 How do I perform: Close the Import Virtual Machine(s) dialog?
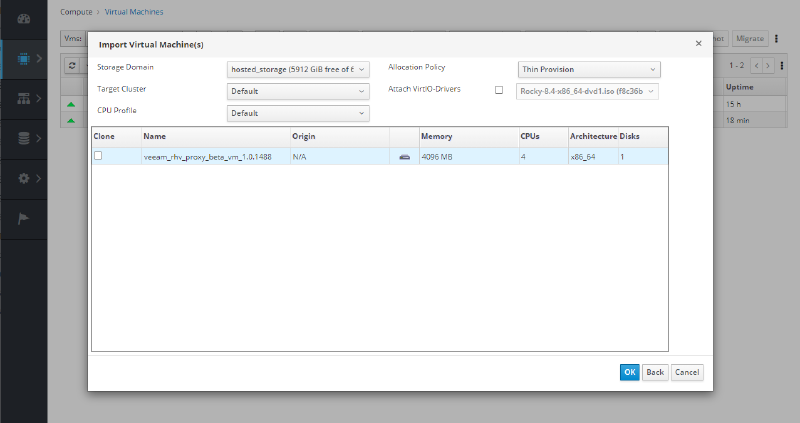(698, 43)
